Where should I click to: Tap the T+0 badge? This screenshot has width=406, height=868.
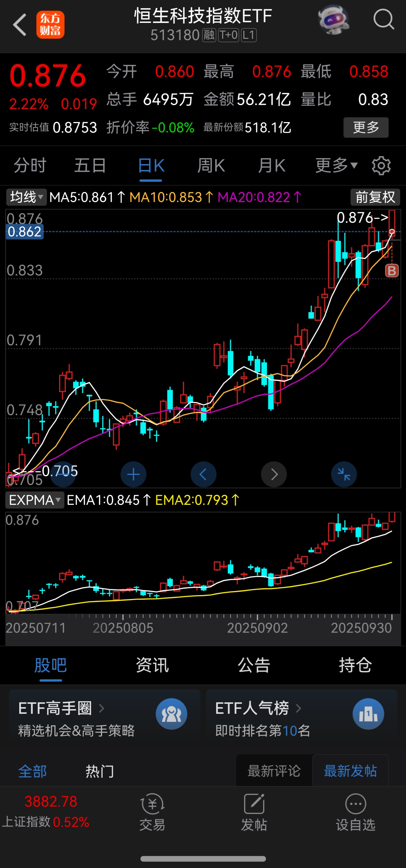click(x=228, y=35)
